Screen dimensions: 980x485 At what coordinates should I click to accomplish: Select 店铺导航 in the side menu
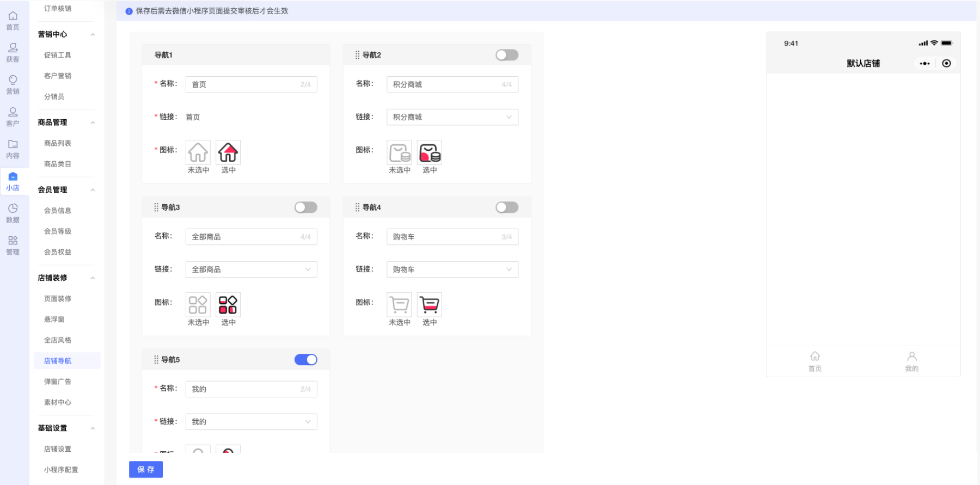(x=67, y=361)
